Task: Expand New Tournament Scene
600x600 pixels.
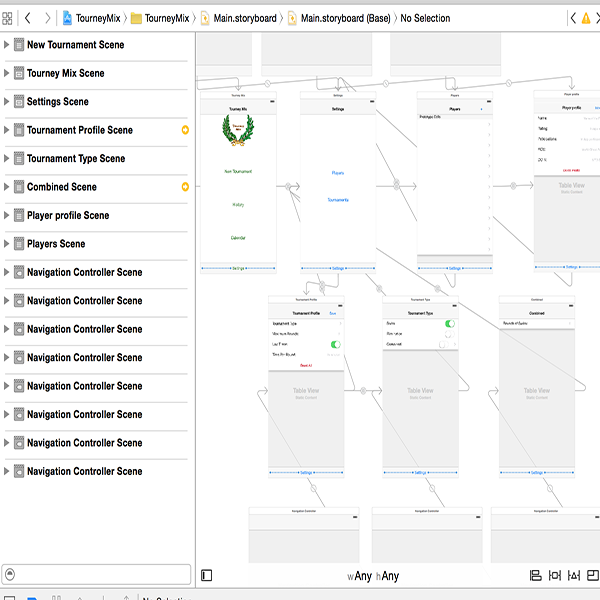Action: 6,44
